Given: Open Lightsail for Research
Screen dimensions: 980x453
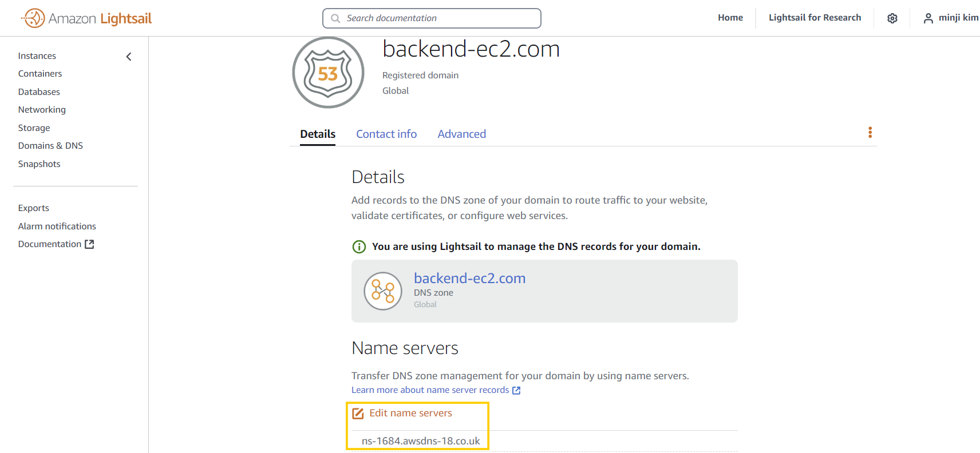Looking at the screenshot, I should tap(815, 18).
